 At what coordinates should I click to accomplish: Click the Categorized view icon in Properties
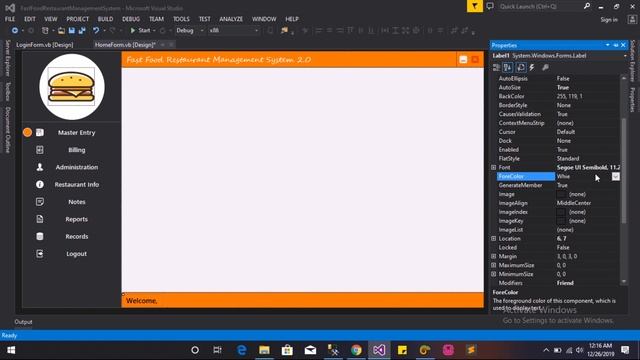(496, 67)
